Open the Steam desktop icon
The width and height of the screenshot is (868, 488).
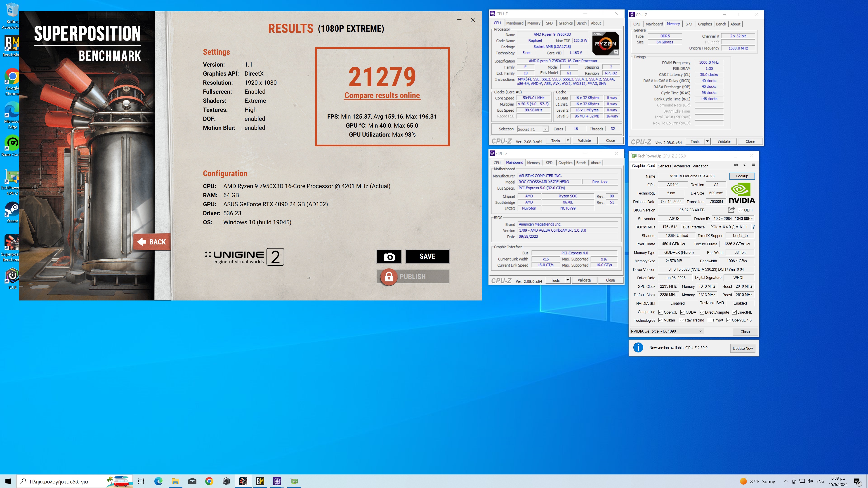12,212
